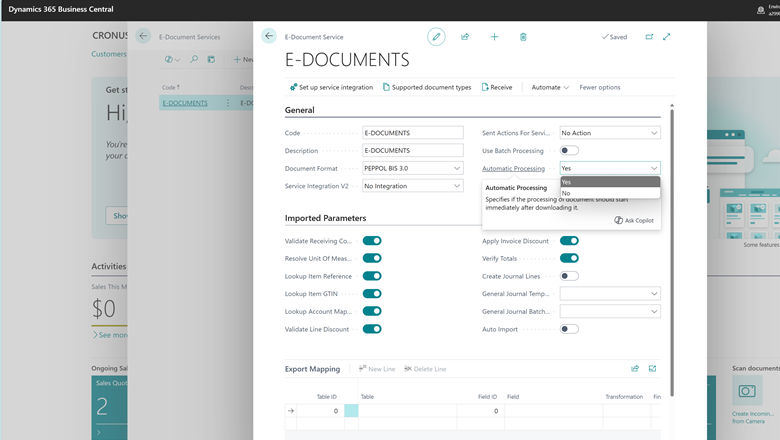Screen dimensions: 780x440
Task: Click the trash delete icon
Action: [x=523, y=37]
